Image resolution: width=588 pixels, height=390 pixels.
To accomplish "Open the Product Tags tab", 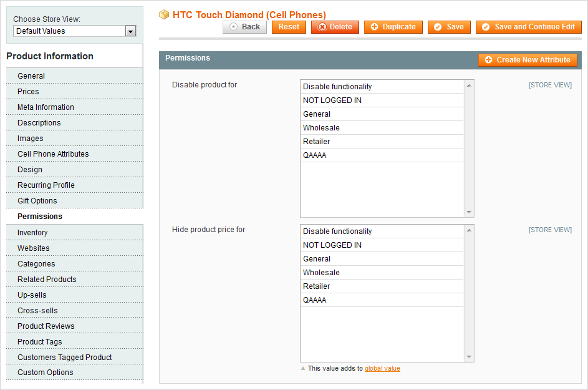I will [75, 342].
